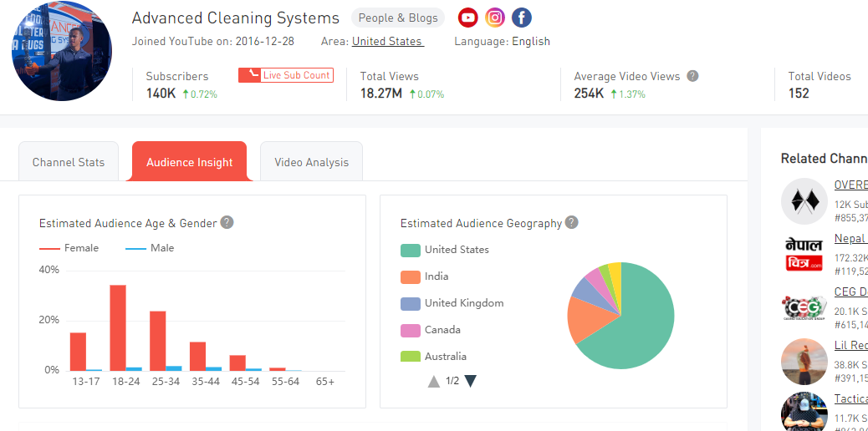Click the People & Blogs category tag
This screenshot has height=431, width=868.
(398, 18)
